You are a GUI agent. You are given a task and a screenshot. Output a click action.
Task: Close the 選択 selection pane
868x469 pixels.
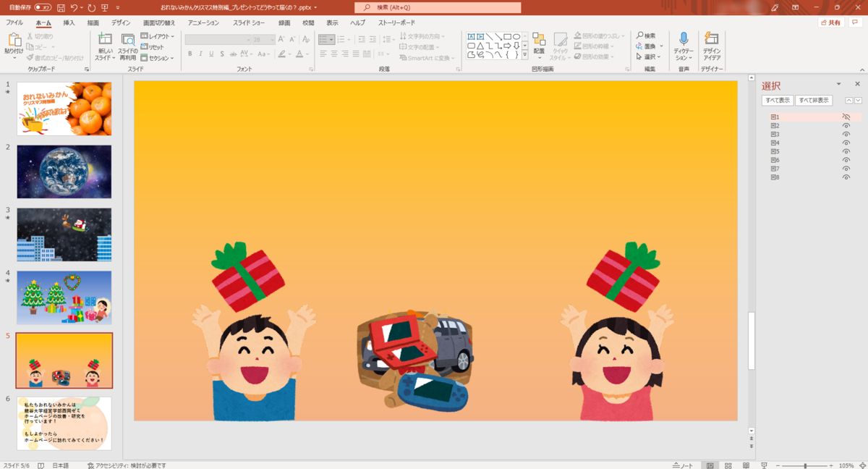pyautogui.click(x=857, y=84)
